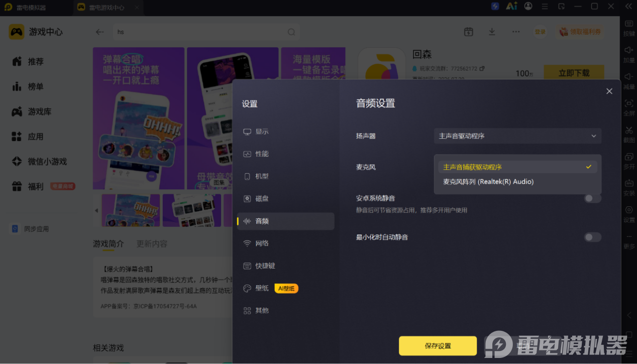Open 机型 device model settings section
Screen dimensions: 637x364
click(285, 176)
